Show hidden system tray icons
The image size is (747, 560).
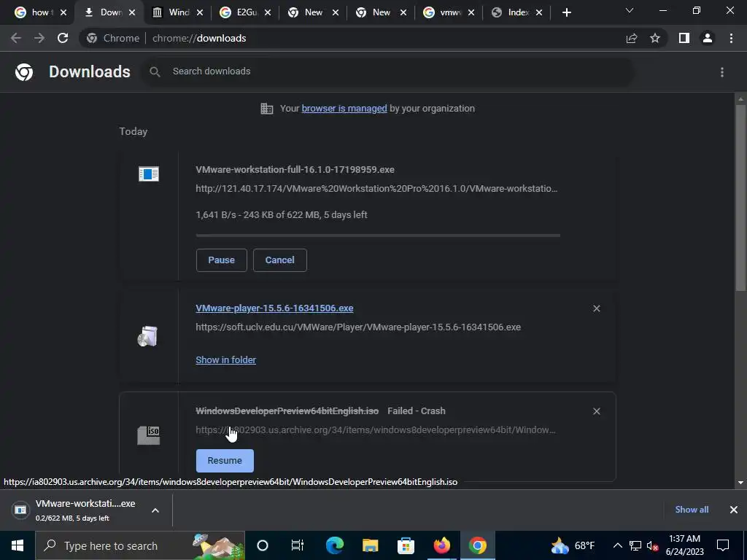click(x=617, y=545)
